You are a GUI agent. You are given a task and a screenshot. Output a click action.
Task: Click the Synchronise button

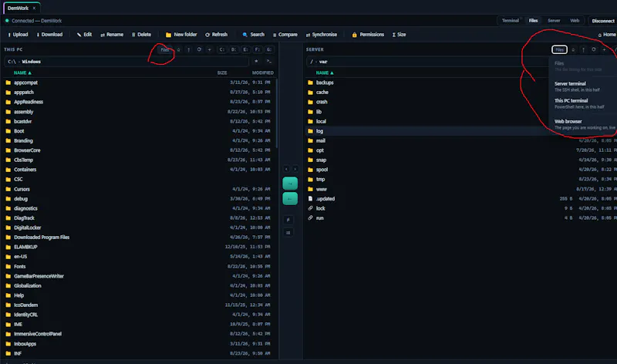(x=322, y=35)
